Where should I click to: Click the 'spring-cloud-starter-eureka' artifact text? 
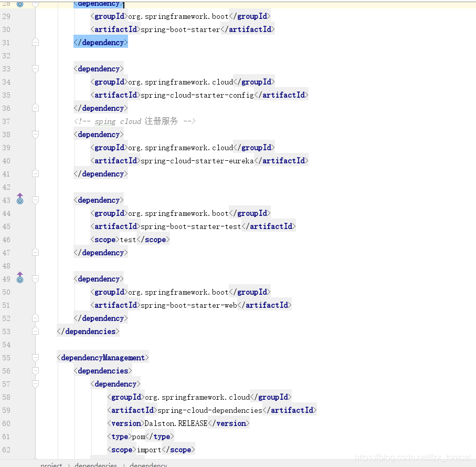click(197, 161)
